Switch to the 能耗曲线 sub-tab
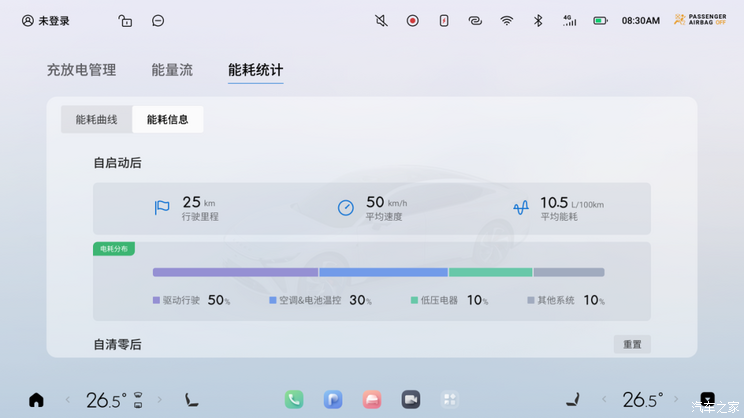Screen dimensions: 744x418 [x=97, y=120]
